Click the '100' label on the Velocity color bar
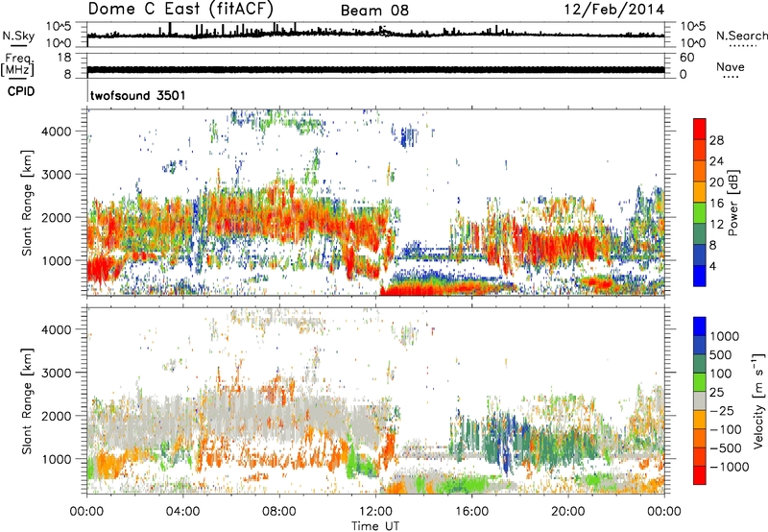 [x=721, y=374]
